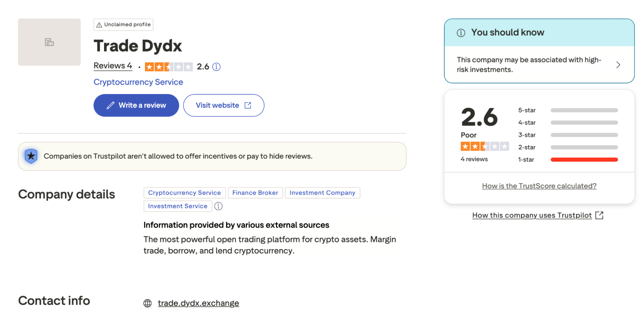Select the Investment Company tag
This screenshot has height=329, width=644.
(322, 193)
